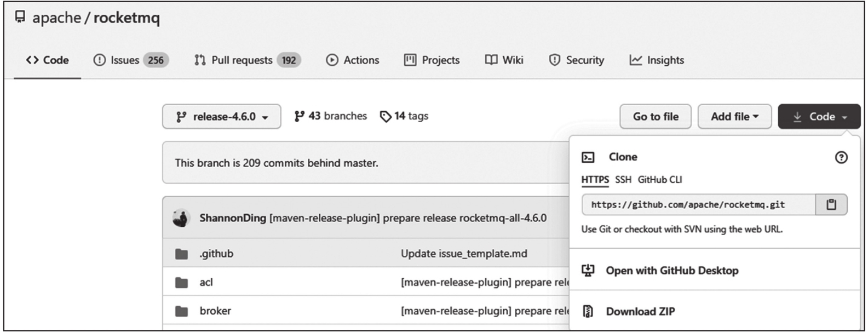
Task: Click the Clone help question-mark icon
Action: click(x=841, y=158)
